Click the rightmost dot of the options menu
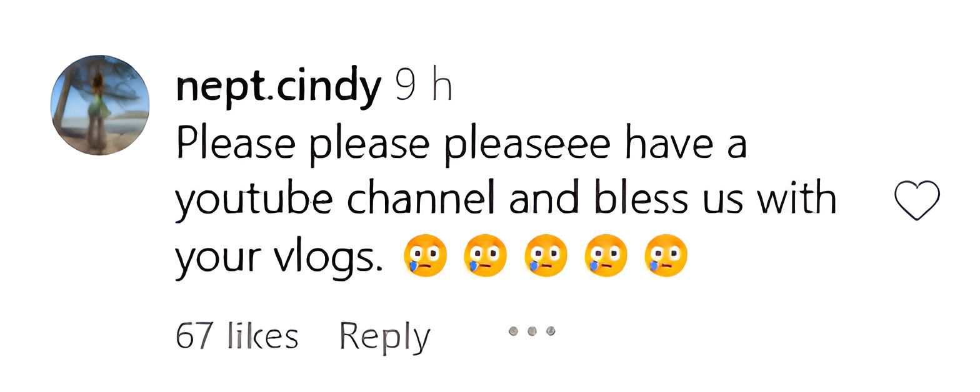Screen dimensions: 980x392 [x=551, y=331]
